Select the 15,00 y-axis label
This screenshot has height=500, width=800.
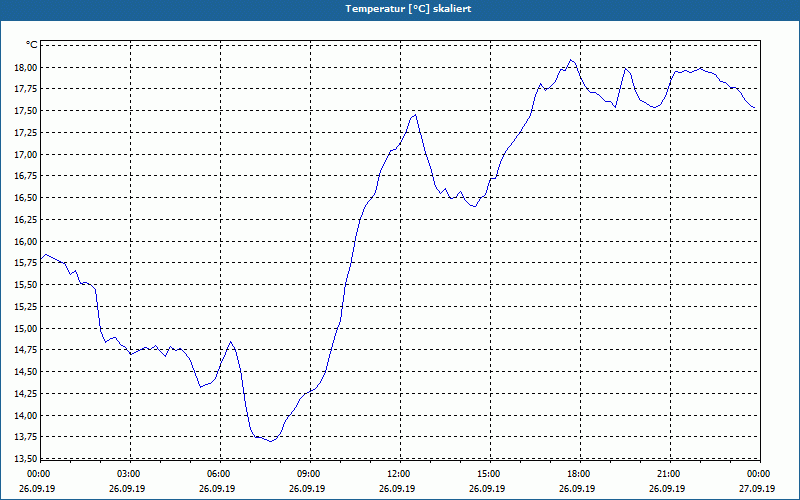click(x=28, y=329)
